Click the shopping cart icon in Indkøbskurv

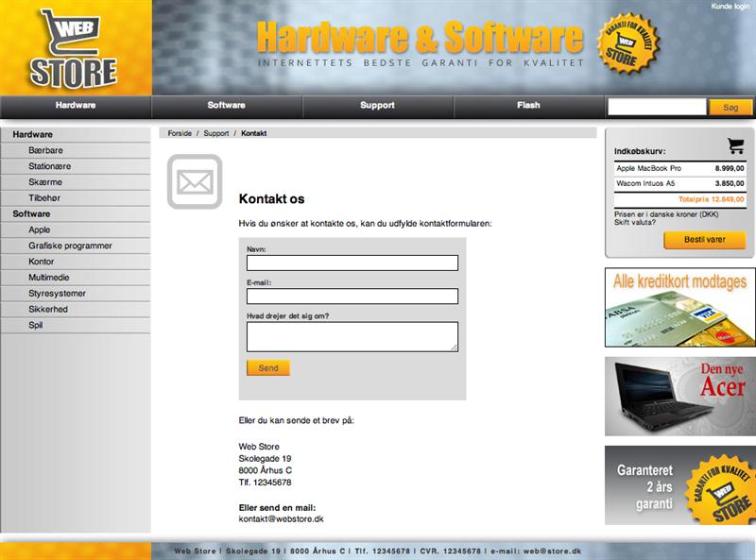click(735, 145)
